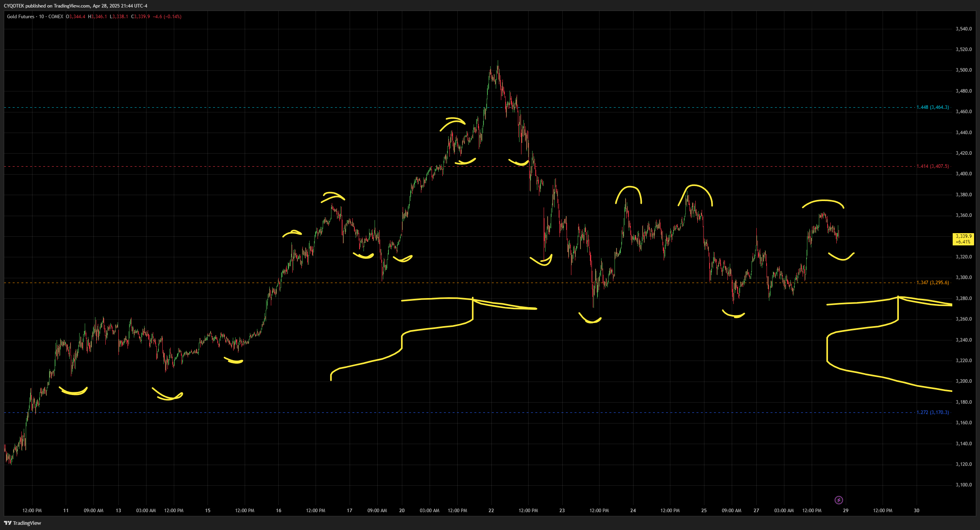Click date 13 on time axis

coord(118,511)
